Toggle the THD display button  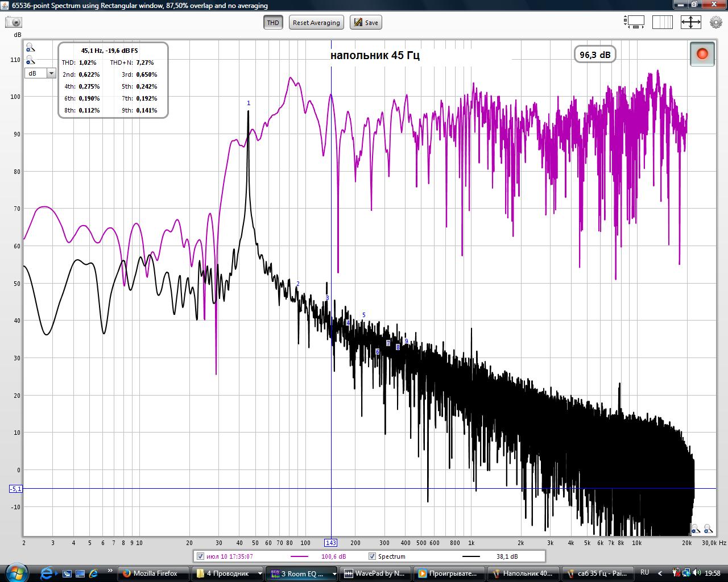tap(273, 22)
